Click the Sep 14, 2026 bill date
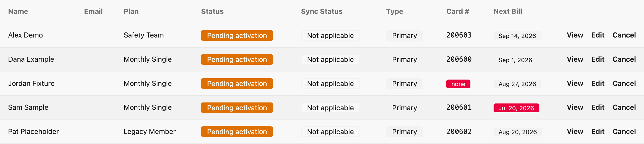This screenshot has width=644, height=144. [517, 36]
